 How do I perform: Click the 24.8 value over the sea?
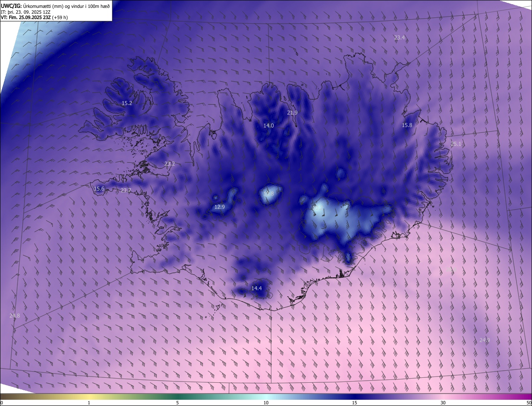[x=15, y=316]
